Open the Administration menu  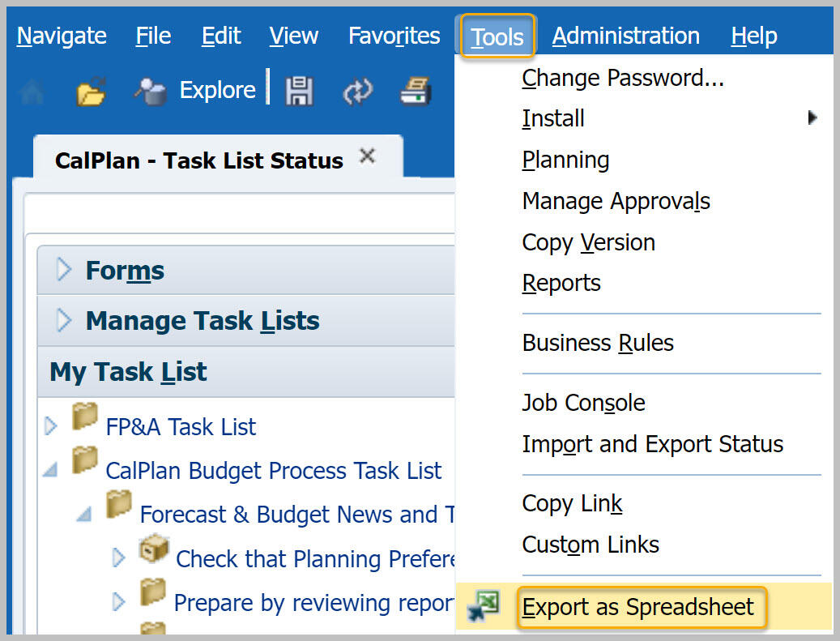(625, 36)
